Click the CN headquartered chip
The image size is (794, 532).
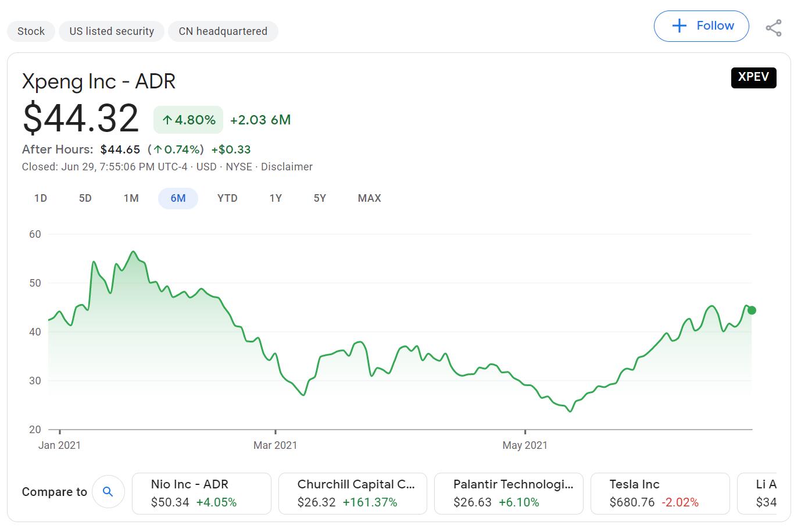223,31
